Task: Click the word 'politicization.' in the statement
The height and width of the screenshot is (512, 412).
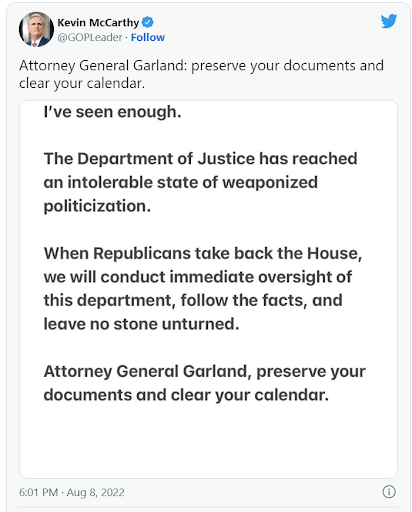Action: [x=97, y=206]
